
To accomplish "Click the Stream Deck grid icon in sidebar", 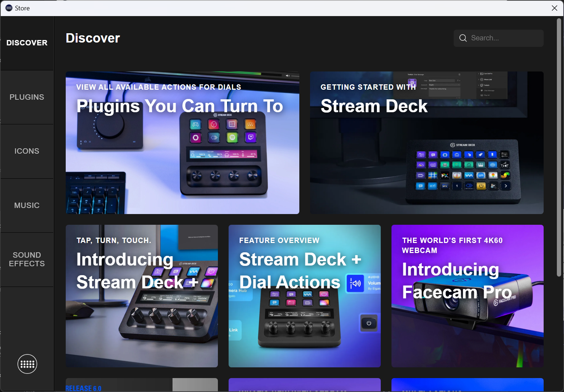I will coord(27,364).
